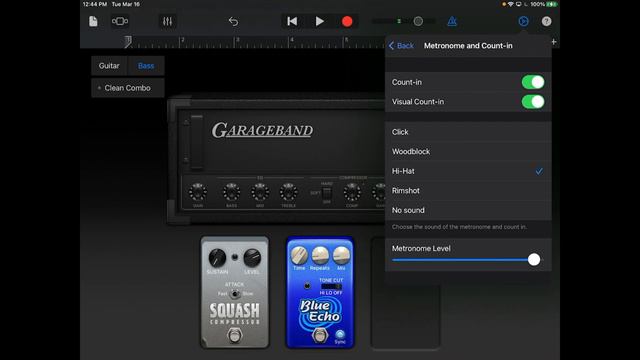Turn off Visual Count-in switch
Viewport: 640px width, 360px height.
[533, 102]
